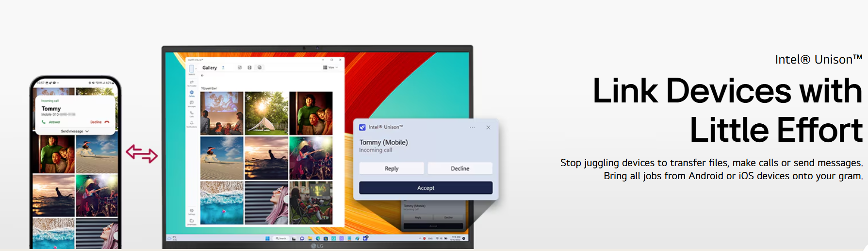Open Notifications in the Unison sidebar
Screen dimensions: 868x251
pyautogui.click(x=192, y=124)
